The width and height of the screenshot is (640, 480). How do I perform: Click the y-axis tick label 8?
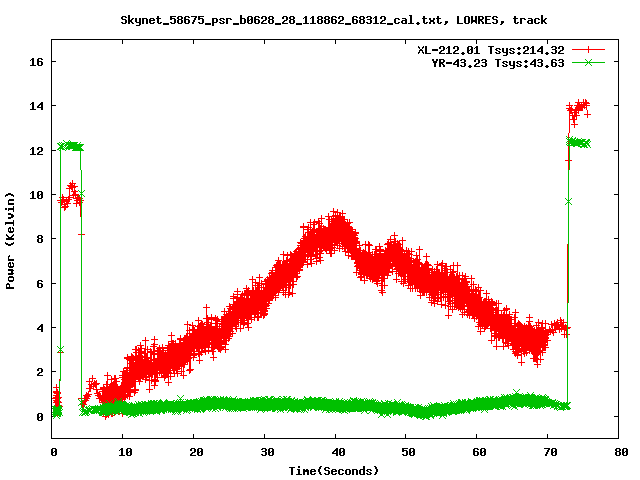[x=40, y=239]
